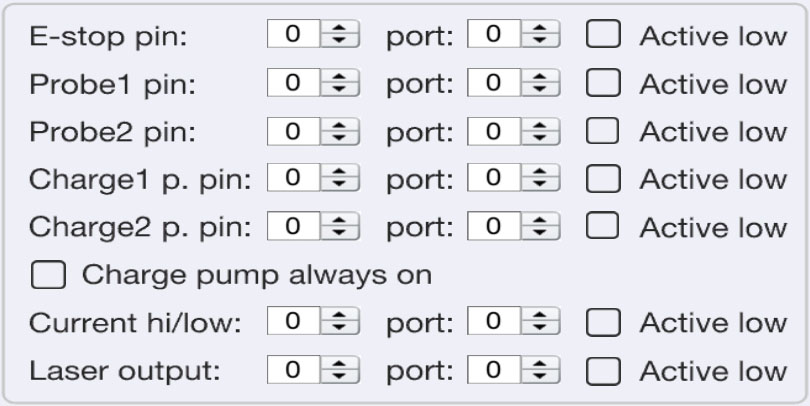Enable Active low for Laser output
Image resolution: width=810 pixels, height=406 pixels.
(603, 371)
